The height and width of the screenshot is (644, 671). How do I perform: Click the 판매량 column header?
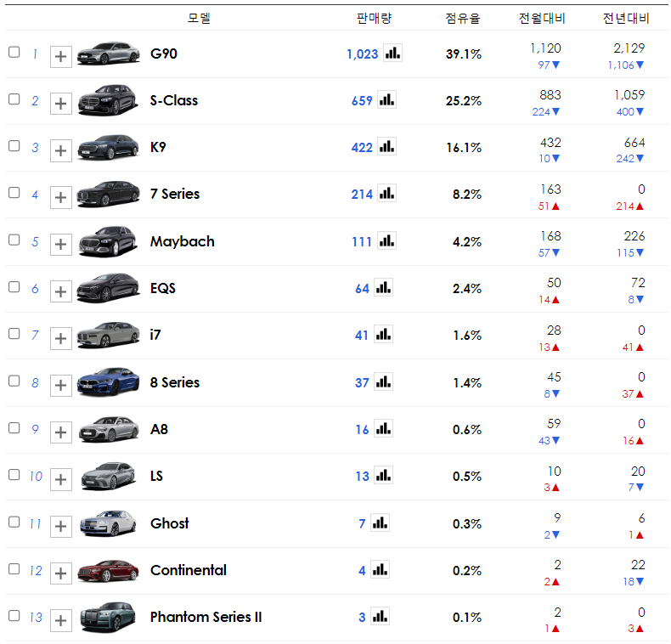(374, 18)
